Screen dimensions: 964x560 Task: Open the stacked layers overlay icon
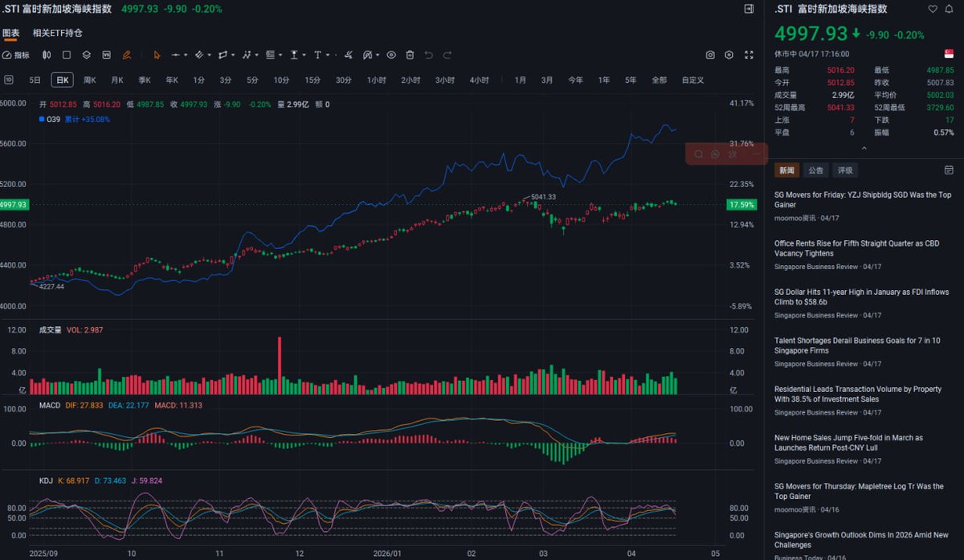coord(87,55)
